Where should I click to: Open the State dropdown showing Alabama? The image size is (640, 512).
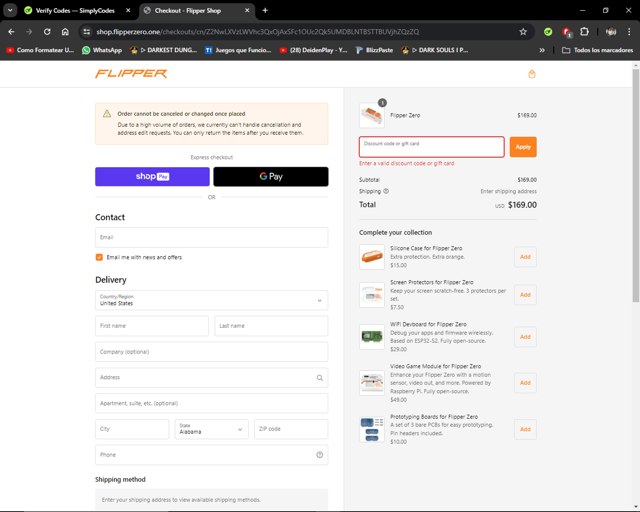[211, 429]
